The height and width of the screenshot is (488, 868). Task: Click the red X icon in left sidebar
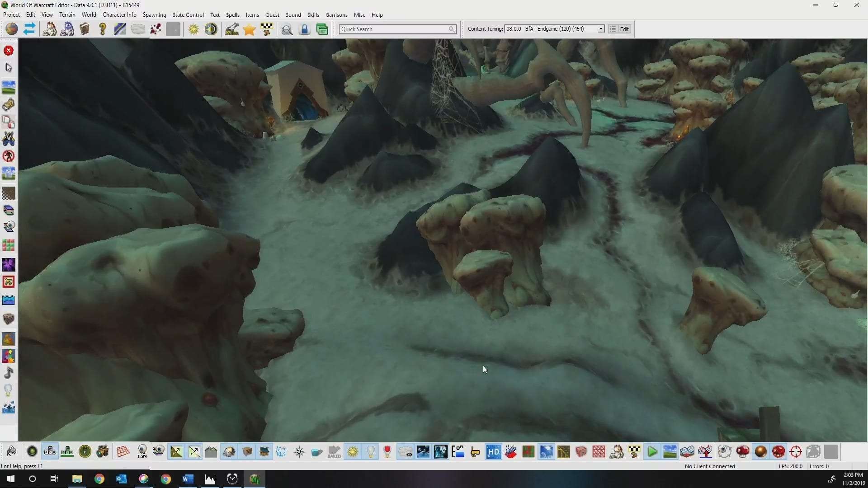click(x=8, y=50)
